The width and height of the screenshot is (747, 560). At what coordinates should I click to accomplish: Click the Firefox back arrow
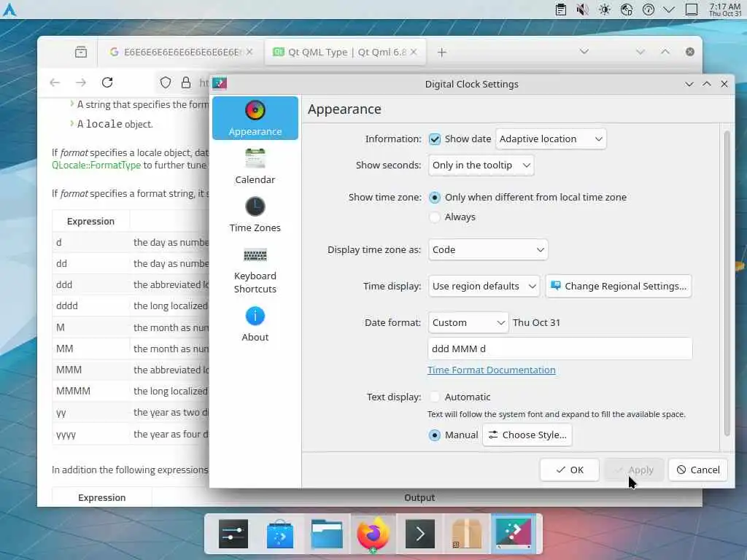tap(55, 82)
